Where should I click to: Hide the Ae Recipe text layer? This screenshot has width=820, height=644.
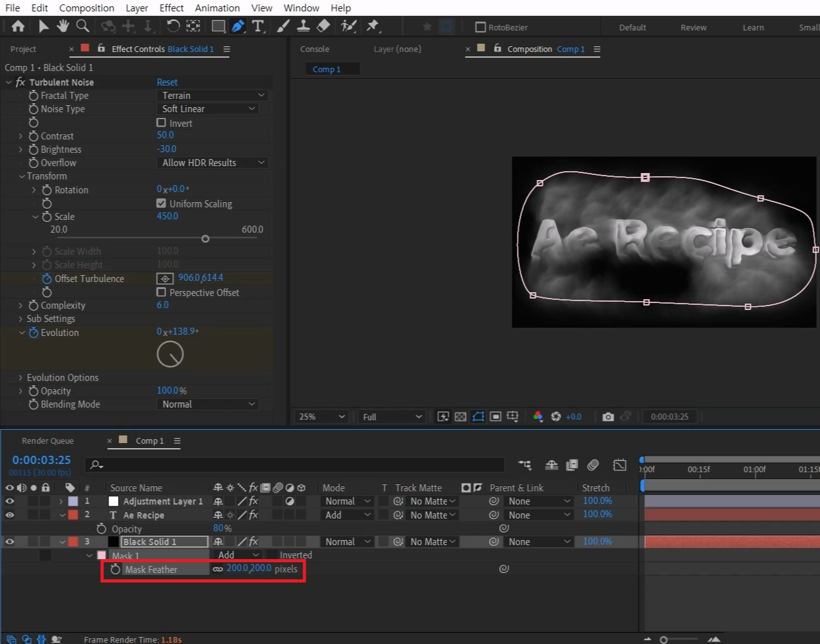tap(10, 515)
